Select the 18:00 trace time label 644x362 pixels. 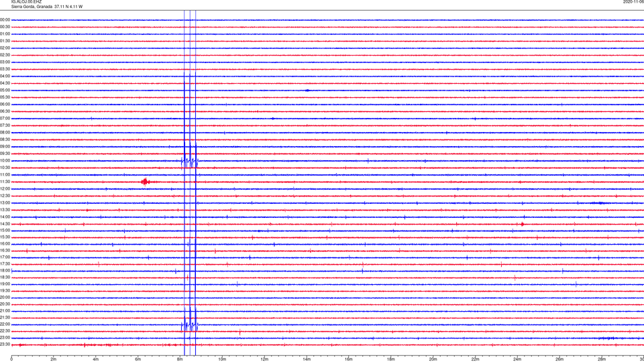tap(5, 270)
